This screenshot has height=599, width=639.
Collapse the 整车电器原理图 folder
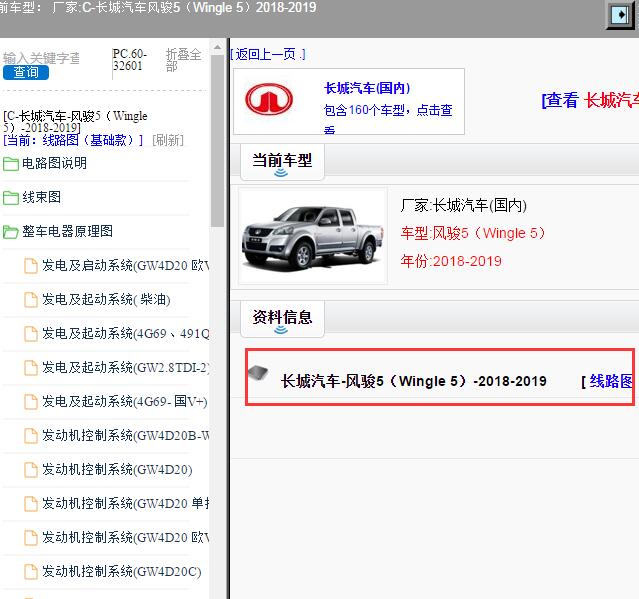click(x=67, y=231)
